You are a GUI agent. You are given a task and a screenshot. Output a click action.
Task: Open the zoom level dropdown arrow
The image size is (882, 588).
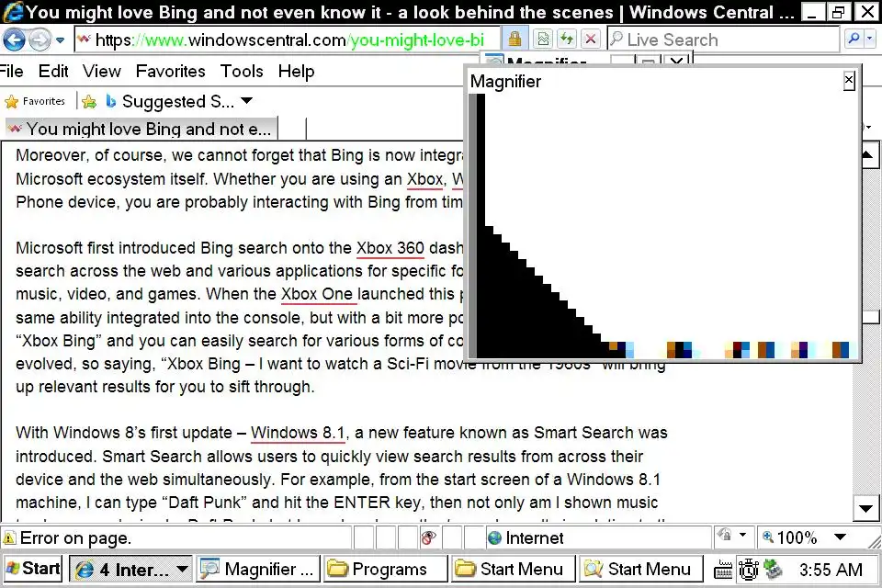[840, 537]
